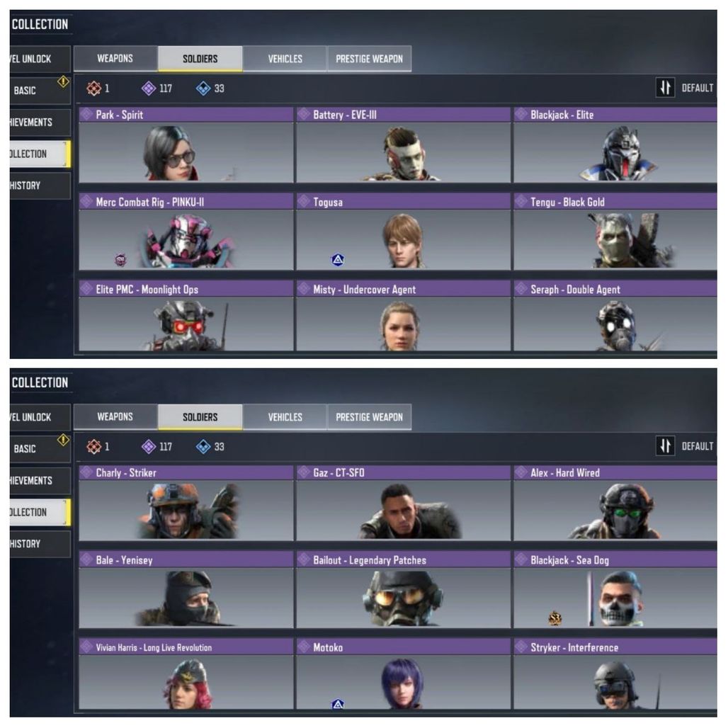Click the sort arrows icon next to DEFAULT in top panel

coord(665,87)
